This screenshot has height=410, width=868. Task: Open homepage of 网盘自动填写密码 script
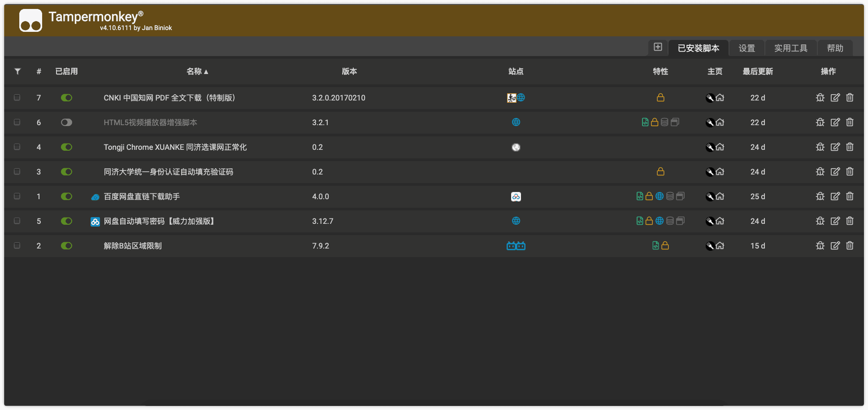pos(720,221)
